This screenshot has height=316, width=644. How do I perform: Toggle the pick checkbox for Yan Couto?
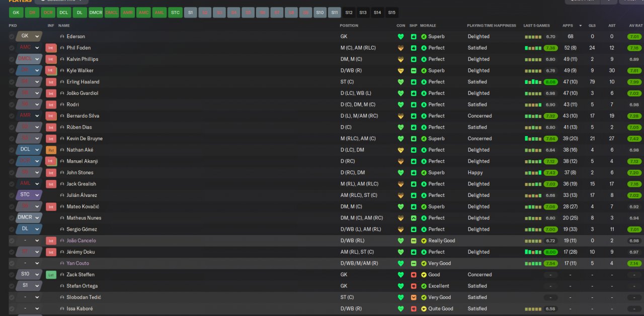click(x=12, y=263)
